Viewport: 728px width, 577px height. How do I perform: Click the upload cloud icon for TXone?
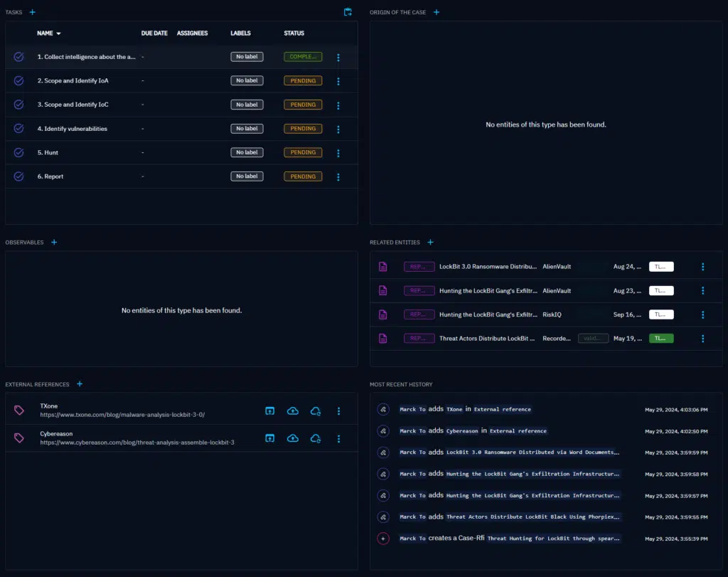pyautogui.click(x=293, y=411)
